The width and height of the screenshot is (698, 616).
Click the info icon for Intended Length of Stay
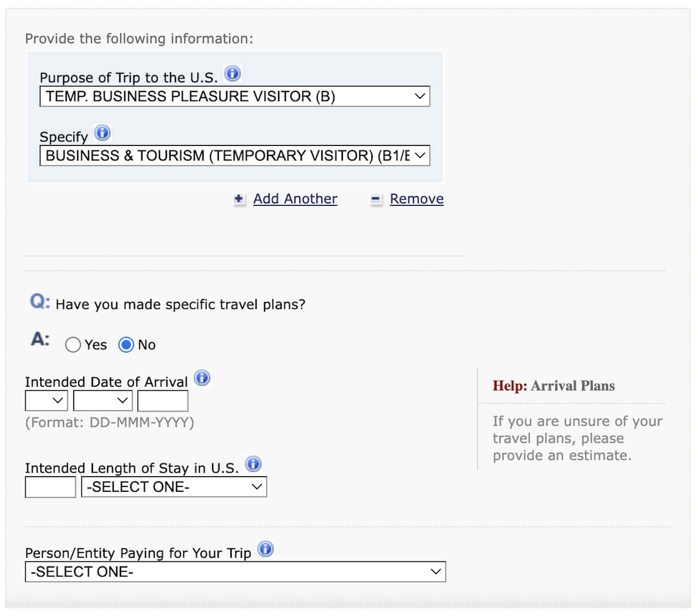click(x=253, y=463)
